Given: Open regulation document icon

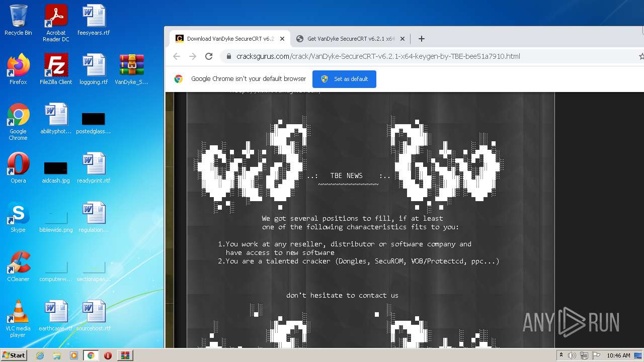Looking at the screenshot, I should click(x=94, y=217).
